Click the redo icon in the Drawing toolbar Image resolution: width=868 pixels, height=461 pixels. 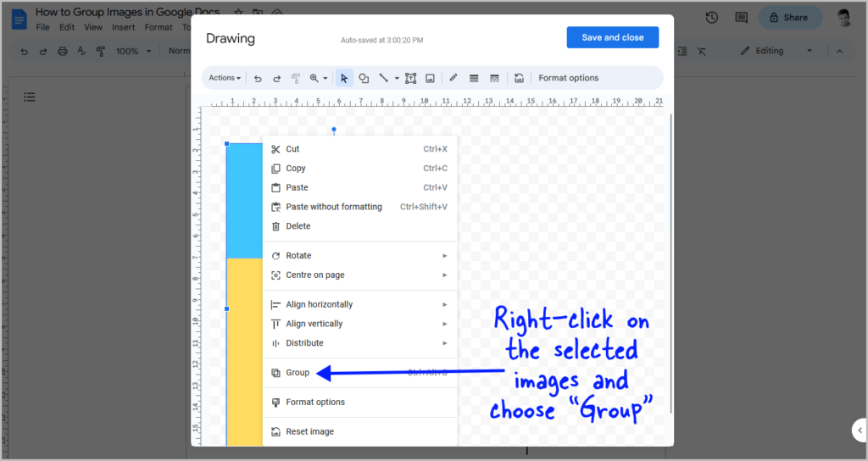point(277,78)
